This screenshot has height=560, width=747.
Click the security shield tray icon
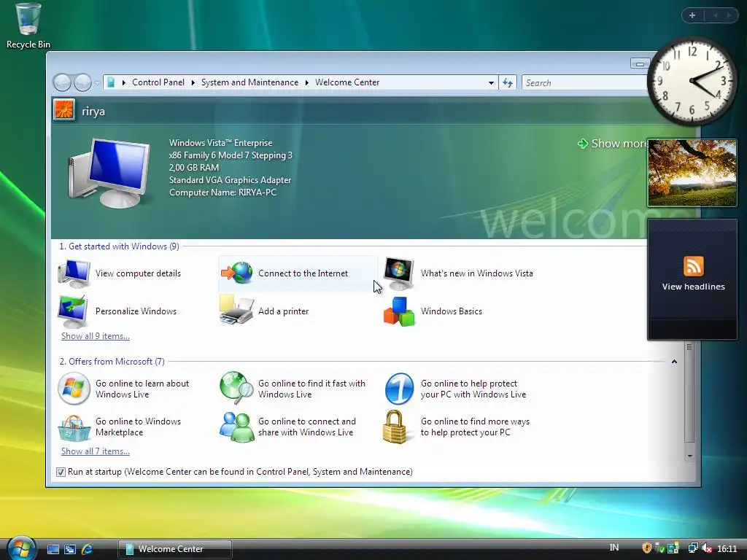[646, 548]
